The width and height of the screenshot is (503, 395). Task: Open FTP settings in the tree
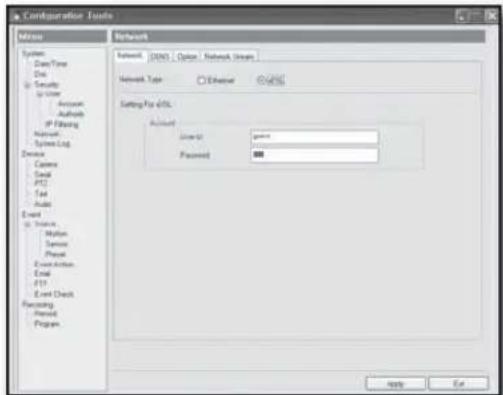click(x=40, y=283)
